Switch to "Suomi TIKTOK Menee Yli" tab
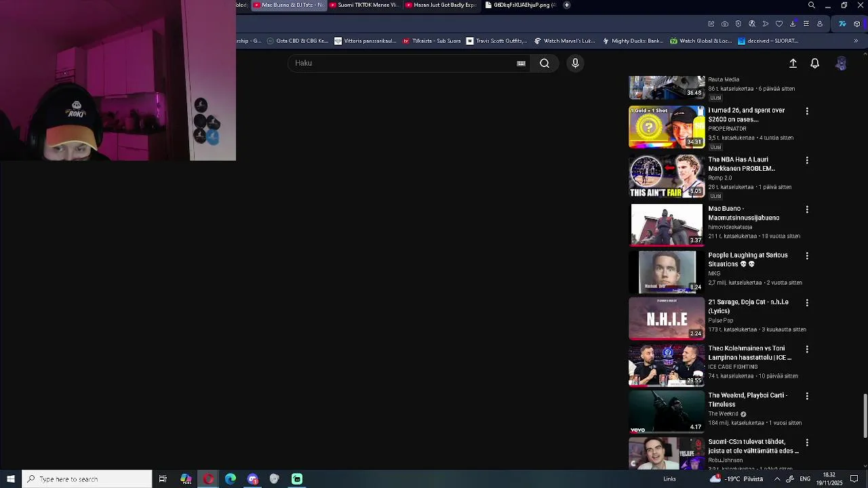This screenshot has width=868, height=488. coord(364,5)
